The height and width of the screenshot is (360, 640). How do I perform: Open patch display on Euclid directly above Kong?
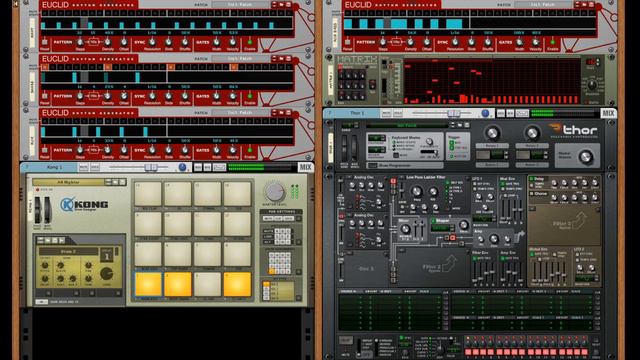[240, 112]
